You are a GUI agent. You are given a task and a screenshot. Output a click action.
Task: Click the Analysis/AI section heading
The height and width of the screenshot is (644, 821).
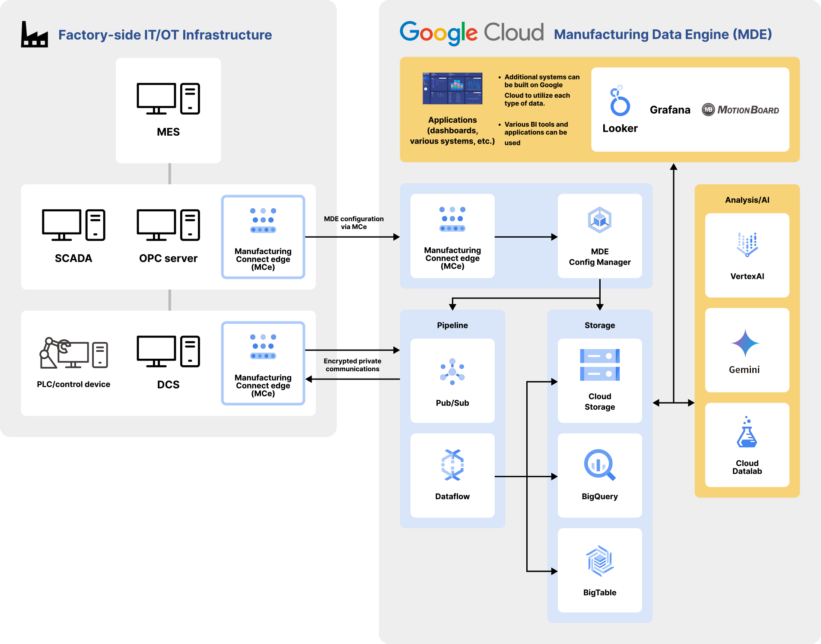coord(747,200)
